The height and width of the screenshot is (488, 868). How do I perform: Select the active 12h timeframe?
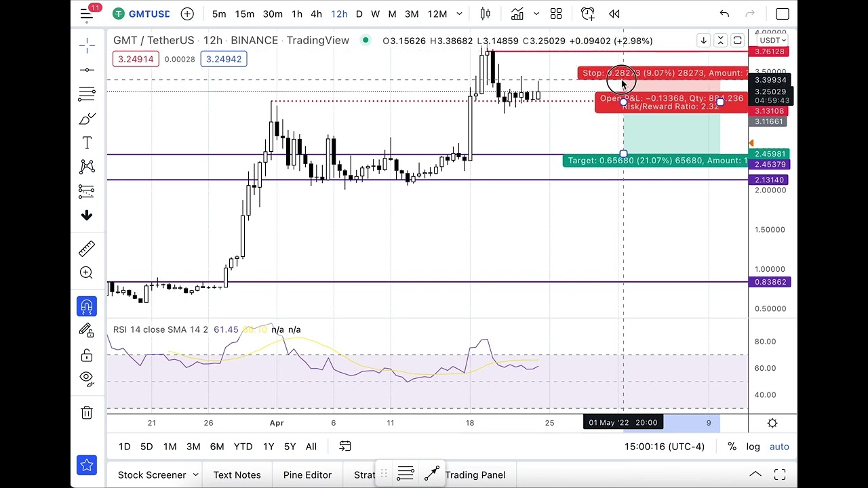click(x=339, y=14)
